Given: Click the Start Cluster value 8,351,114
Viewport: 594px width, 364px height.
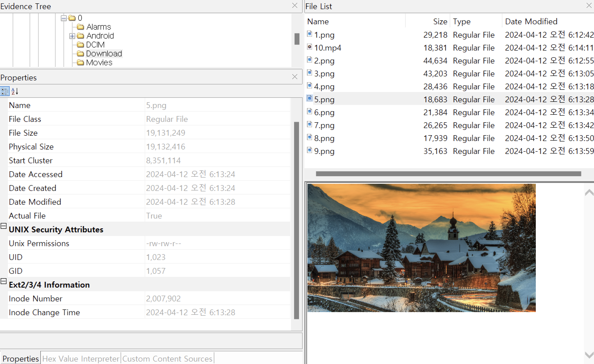Looking at the screenshot, I should click(x=163, y=160).
